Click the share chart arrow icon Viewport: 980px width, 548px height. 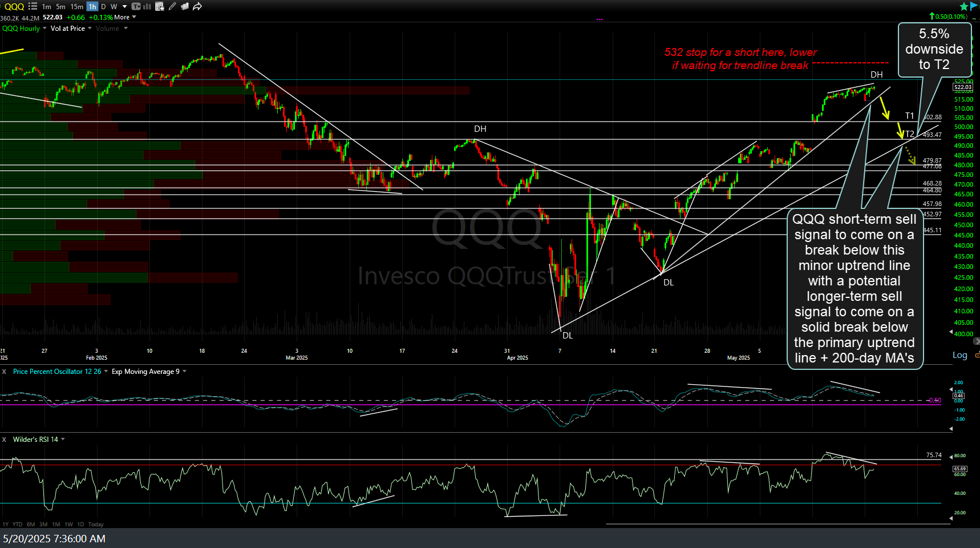pyautogui.click(x=197, y=6)
